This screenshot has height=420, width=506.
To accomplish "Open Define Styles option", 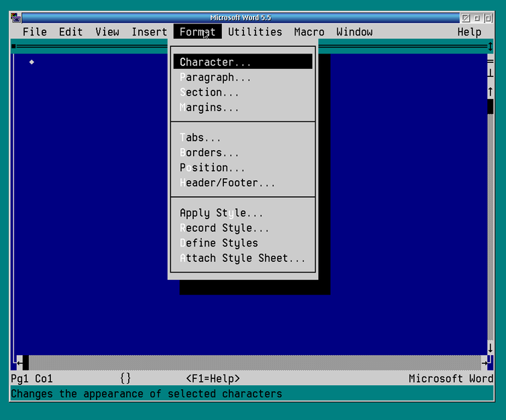I will [243, 243].
